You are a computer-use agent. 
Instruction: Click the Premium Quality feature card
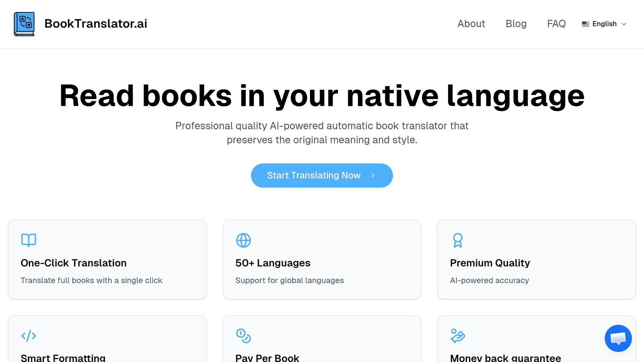click(x=536, y=259)
